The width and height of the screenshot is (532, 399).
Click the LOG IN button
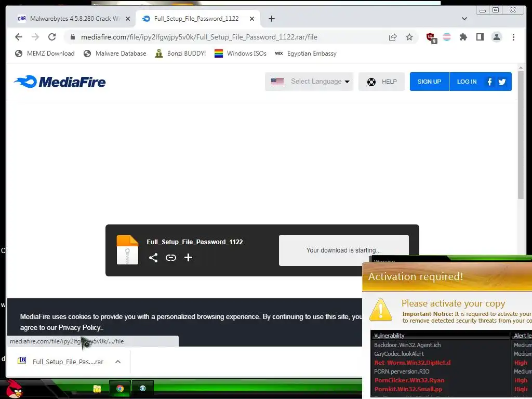tap(467, 82)
